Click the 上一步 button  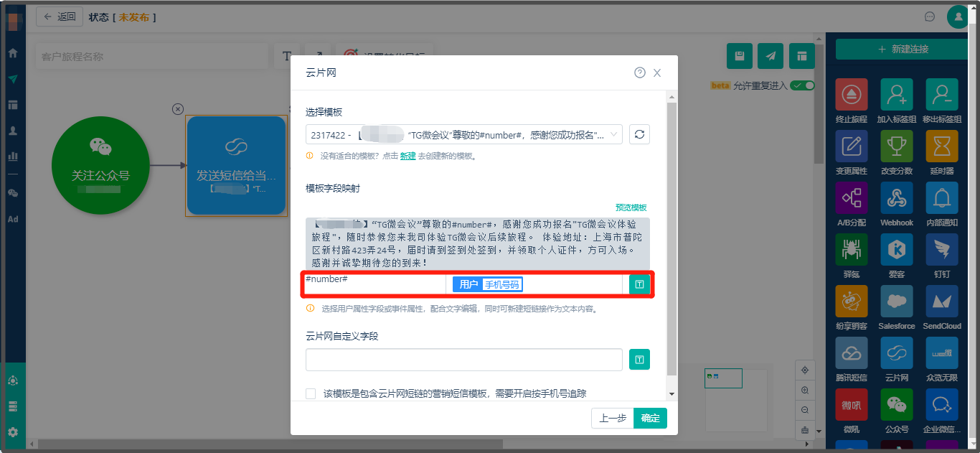tap(613, 418)
